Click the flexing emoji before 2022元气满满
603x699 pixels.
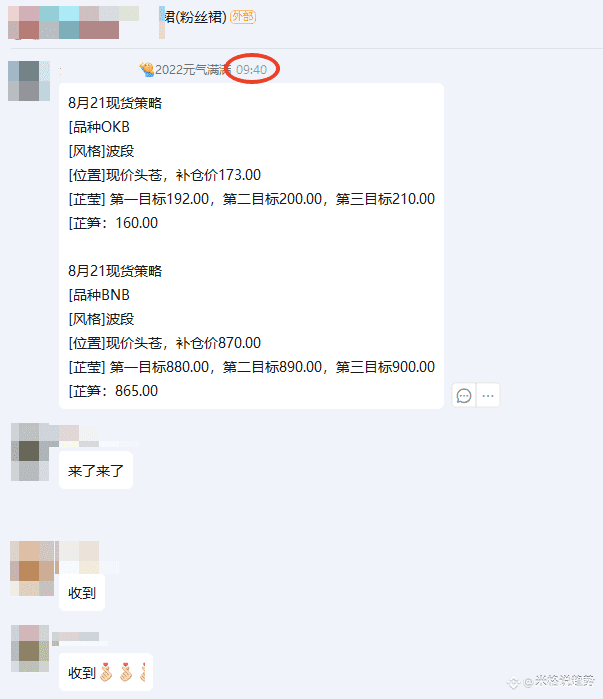[x=147, y=70]
